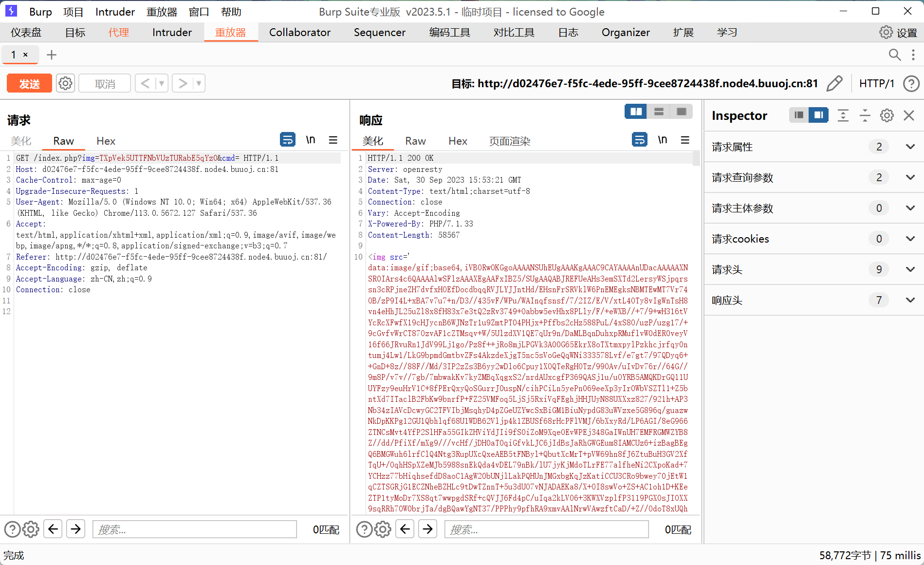Image resolution: width=924 pixels, height=565 pixels.
Task: Toggle non-printable chars \n in request panel
Action: tap(311, 140)
